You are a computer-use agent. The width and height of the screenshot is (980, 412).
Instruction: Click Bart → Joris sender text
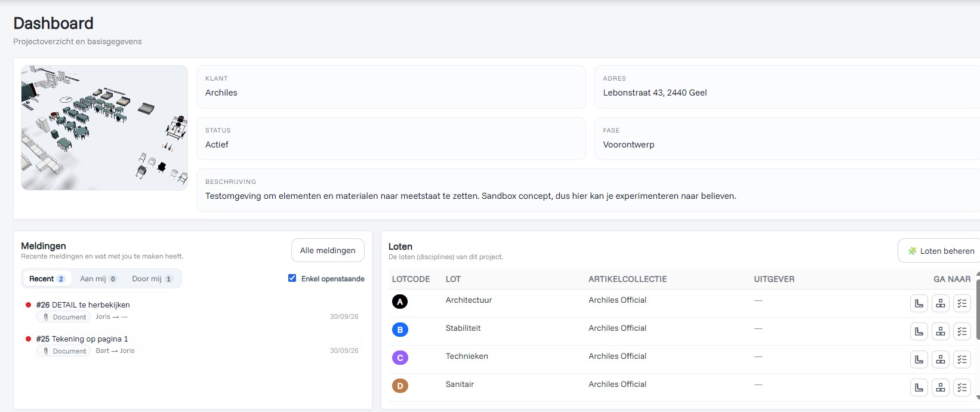[x=115, y=350]
